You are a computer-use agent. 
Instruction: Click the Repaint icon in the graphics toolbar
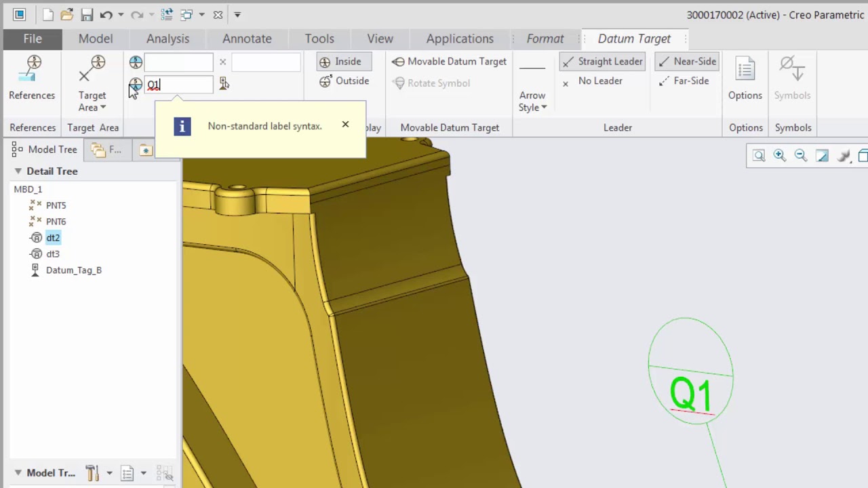pos(822,156)
